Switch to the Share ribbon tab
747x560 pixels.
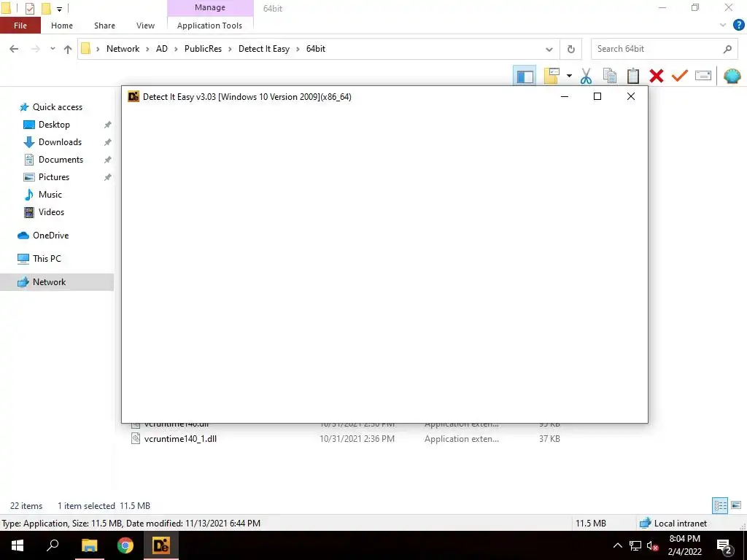point(104,26)
